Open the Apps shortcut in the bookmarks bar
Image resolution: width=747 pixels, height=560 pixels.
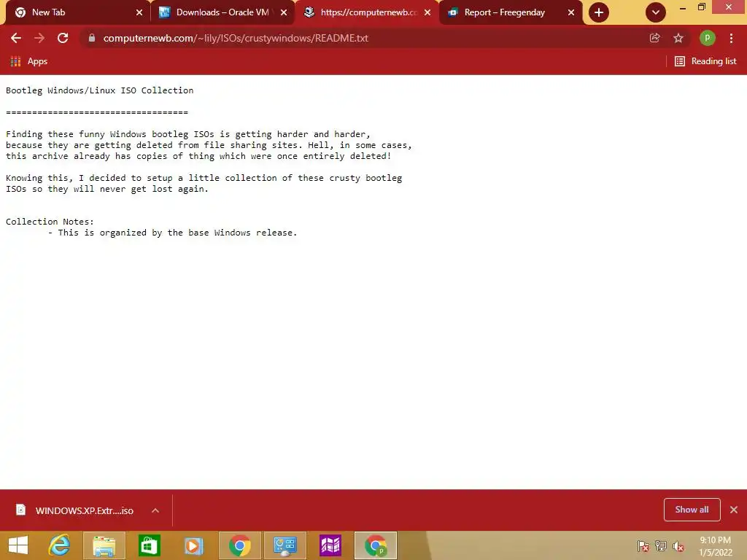tap(28, 61)
